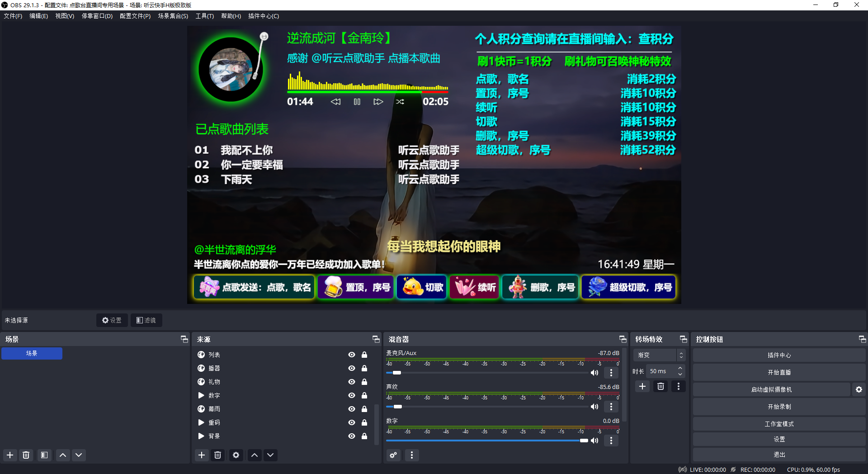Image resolution: width=868 pixels, height=474 pixels.
Task: Open the 渐变 transition dropdown
Action: point(659,355)
